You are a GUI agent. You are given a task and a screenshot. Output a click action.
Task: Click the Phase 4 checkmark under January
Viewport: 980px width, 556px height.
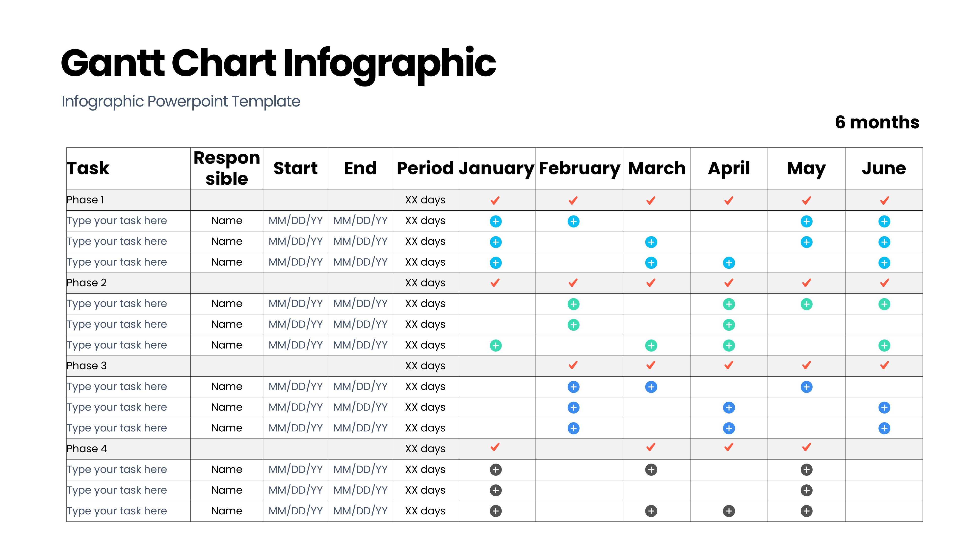tap(495, 447)
